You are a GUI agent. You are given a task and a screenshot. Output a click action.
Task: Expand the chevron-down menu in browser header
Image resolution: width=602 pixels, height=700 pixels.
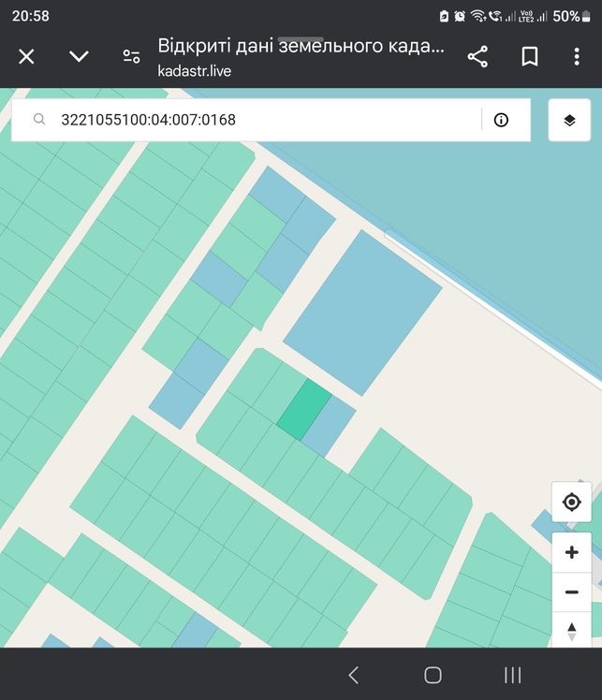[79, 56]
